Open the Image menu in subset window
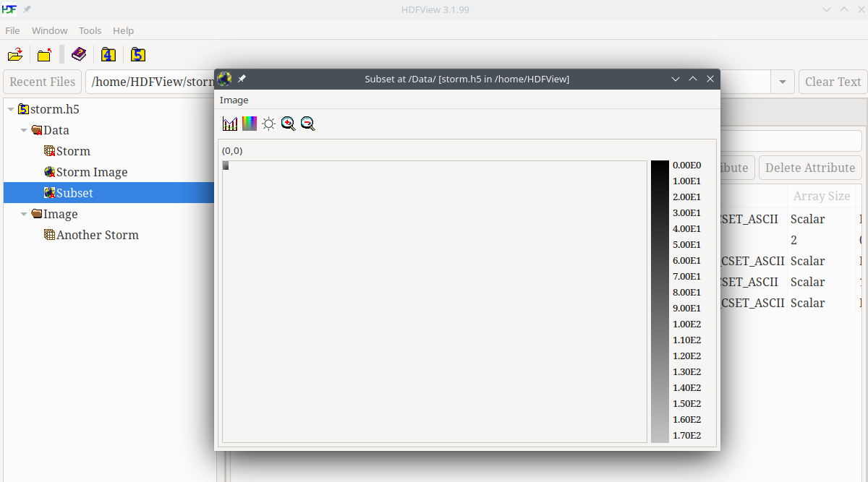 [234, 100]
